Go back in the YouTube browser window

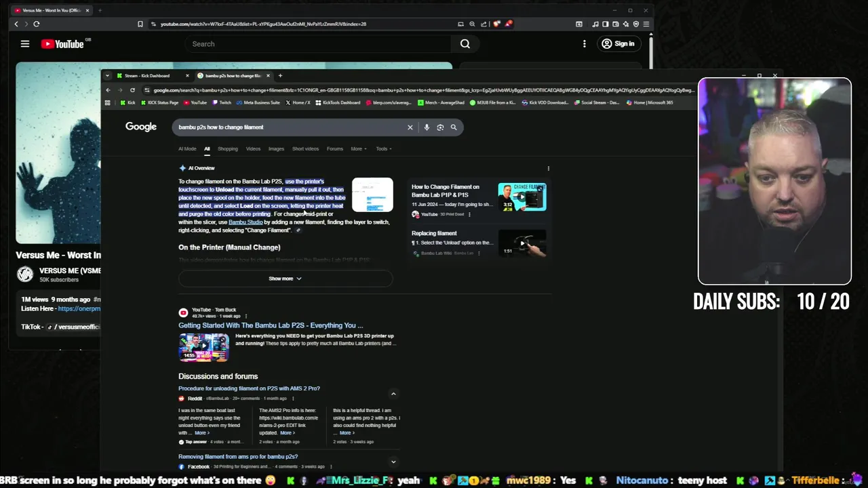(16, 24)
